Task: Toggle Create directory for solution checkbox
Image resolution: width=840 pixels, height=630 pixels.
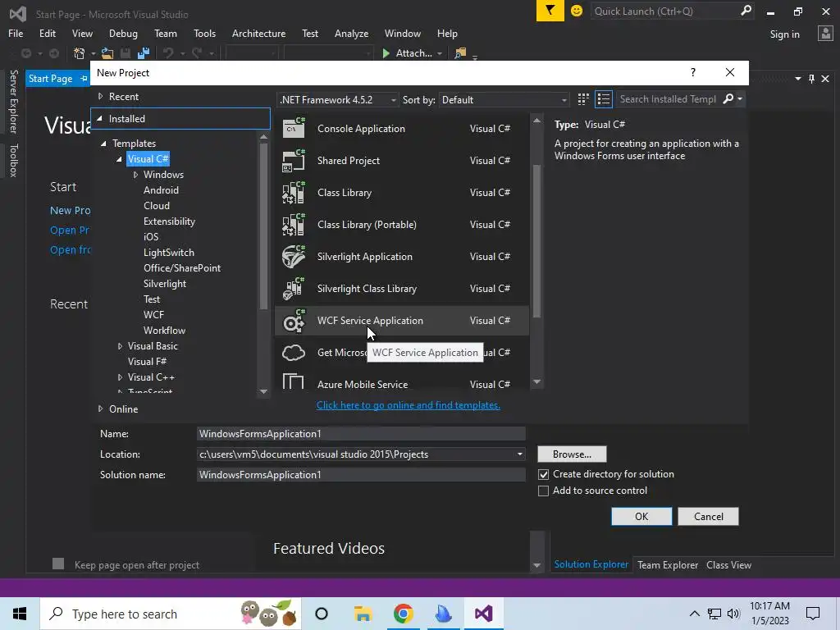Action: pos(543,475)
